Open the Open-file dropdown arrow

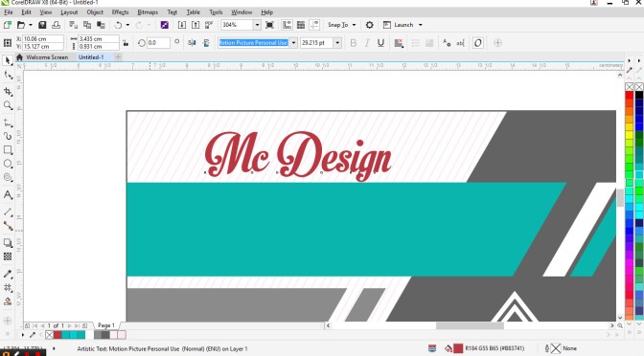(31, 25)
